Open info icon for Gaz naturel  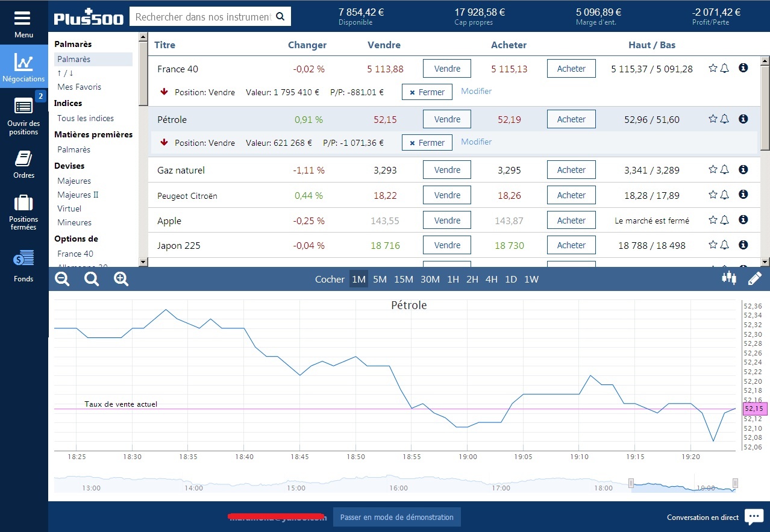(743, 169)
